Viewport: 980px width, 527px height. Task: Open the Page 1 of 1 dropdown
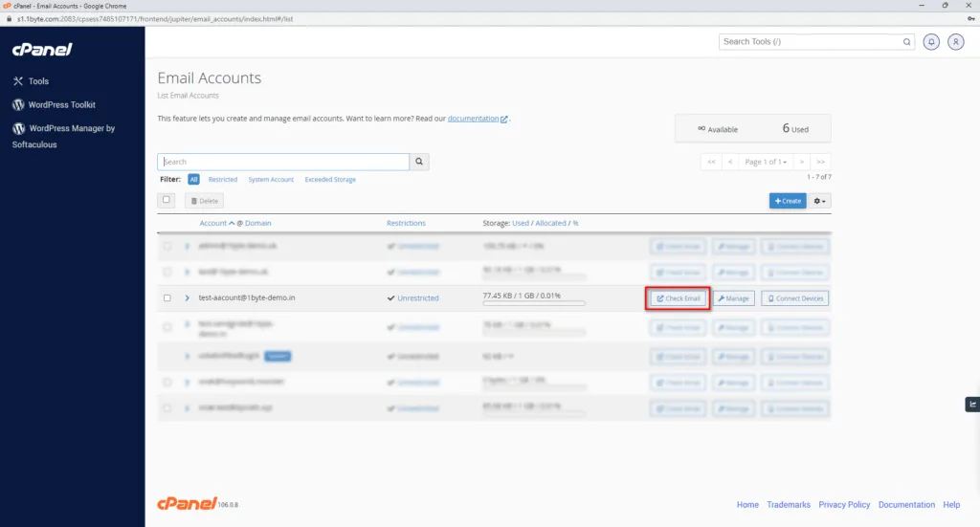click(x=766, y=162)
